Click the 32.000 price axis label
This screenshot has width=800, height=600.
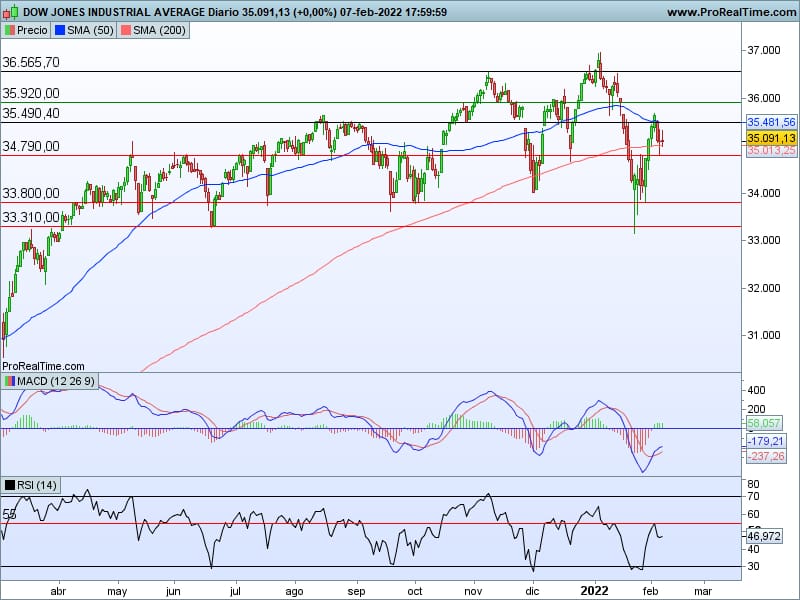click(x=764, y=288)
